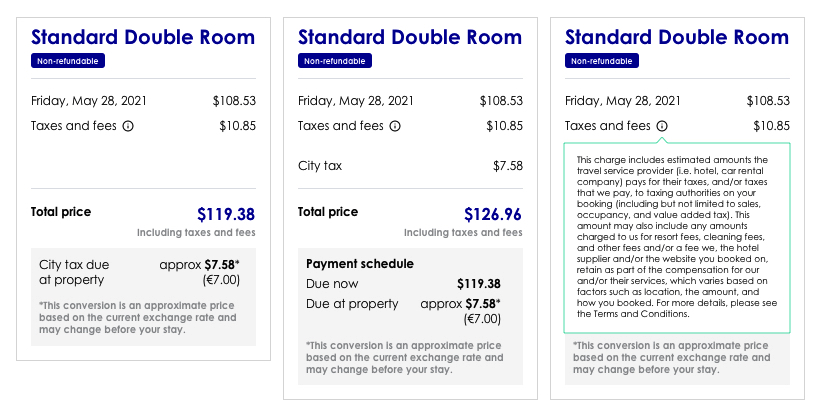
Task: Click the Taxes and fees info icon in left card
Action: tap(128, 126)
